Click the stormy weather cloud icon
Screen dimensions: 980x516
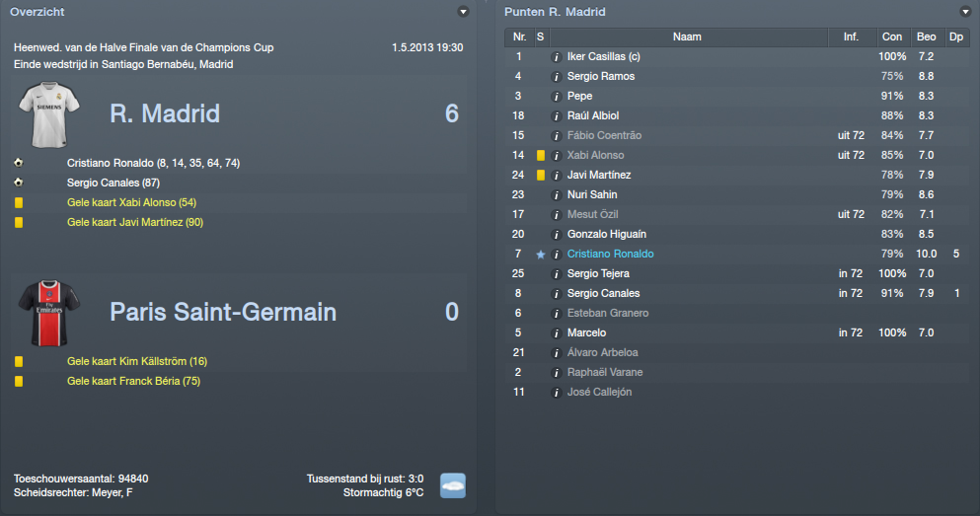click(x=452, y=484)
